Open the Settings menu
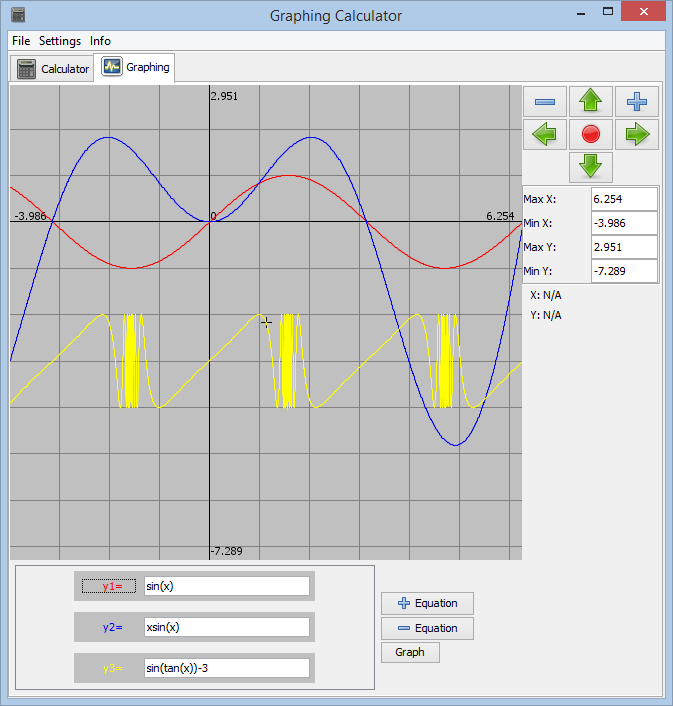The image size is (673, 706). click(x=60, y=41)
